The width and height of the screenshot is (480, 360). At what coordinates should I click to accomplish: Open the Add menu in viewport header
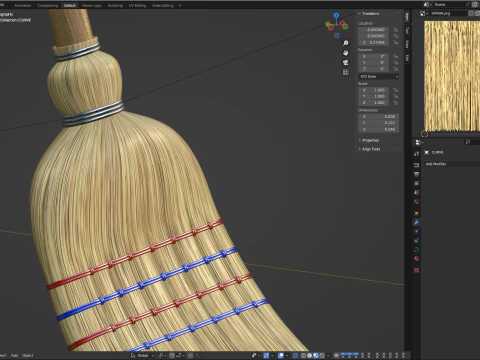coord(14,355)
